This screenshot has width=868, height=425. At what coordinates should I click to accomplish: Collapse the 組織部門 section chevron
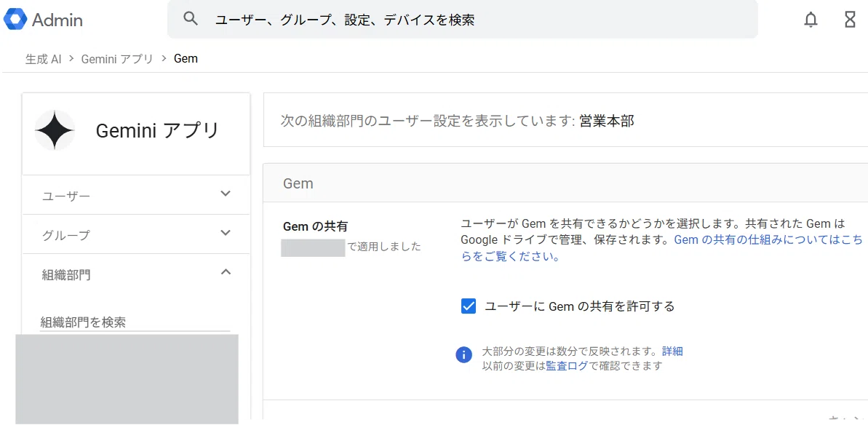(x=226, y=271)
